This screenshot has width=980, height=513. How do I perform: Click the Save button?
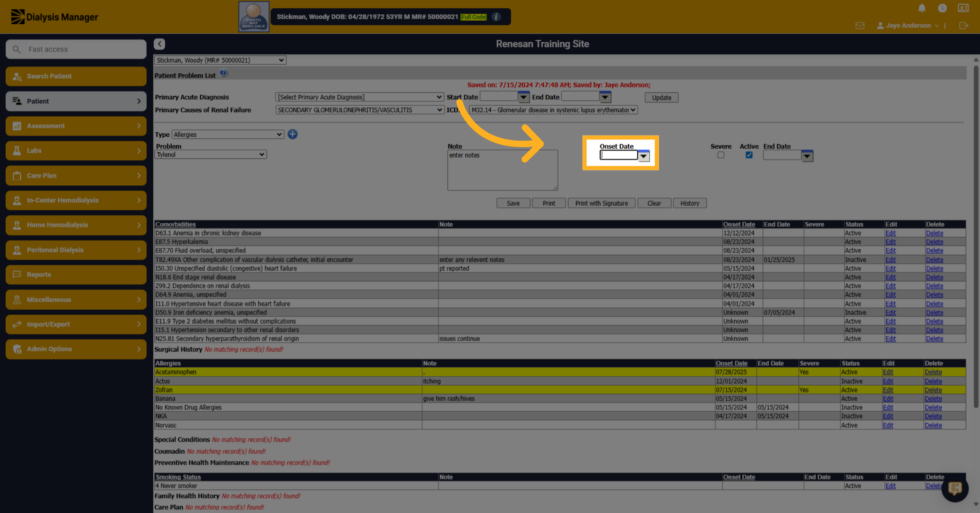click(x=513, y=203)
